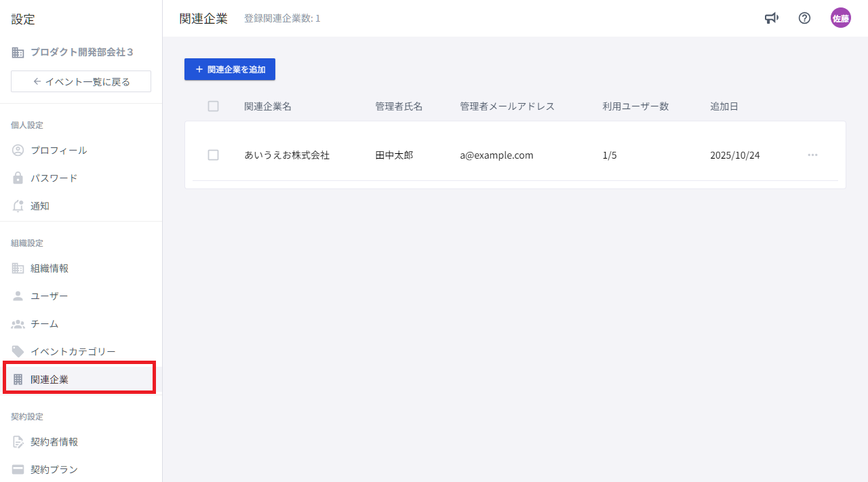Open the 佐藤 user avatar menu
This screenshot has height=482, width=868.
pyautogui.click(x=840, y=18)
